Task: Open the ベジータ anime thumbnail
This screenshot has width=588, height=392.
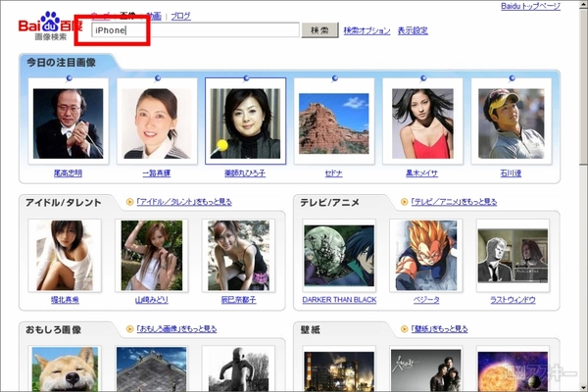Action: (x=426, y=255)
